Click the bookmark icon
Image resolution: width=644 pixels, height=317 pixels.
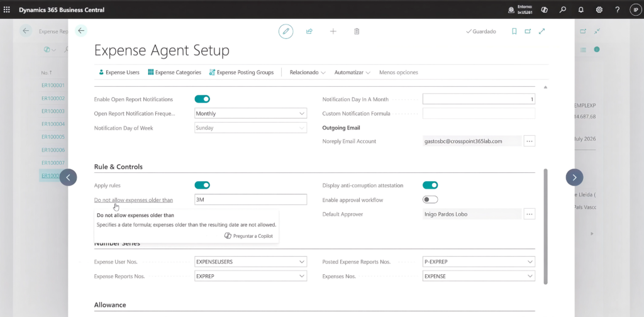tap(514, 31)
